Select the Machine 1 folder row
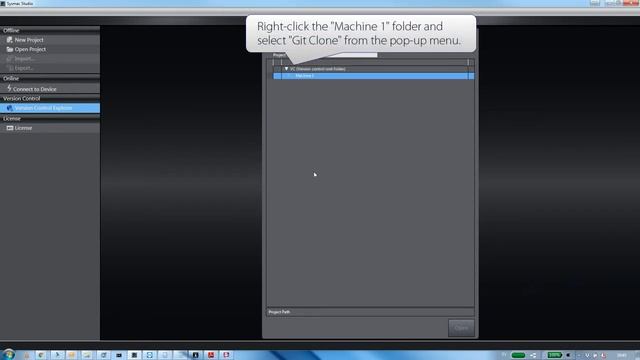The image size is (640, 360). click(x=373, y=76)
